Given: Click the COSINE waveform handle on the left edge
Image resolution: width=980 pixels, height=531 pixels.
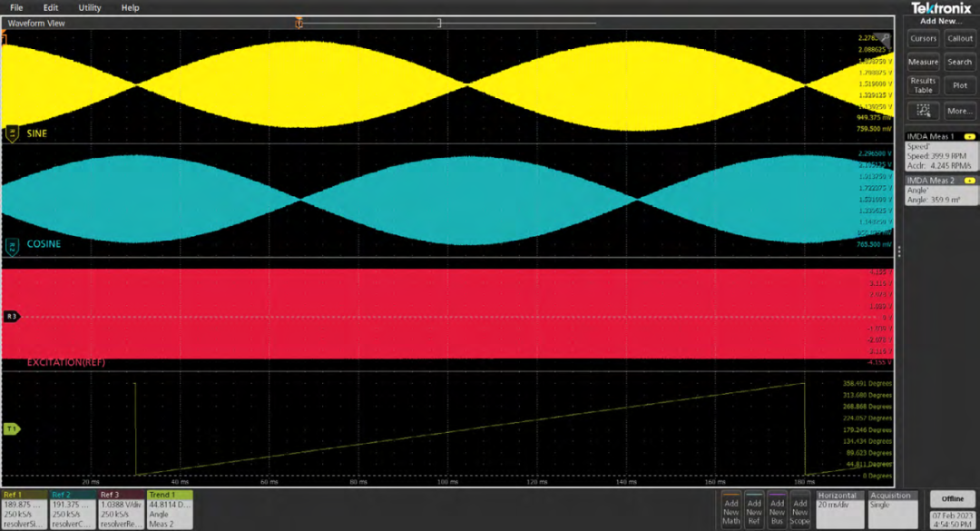Looking at the screenshot, I should point(12,245).
